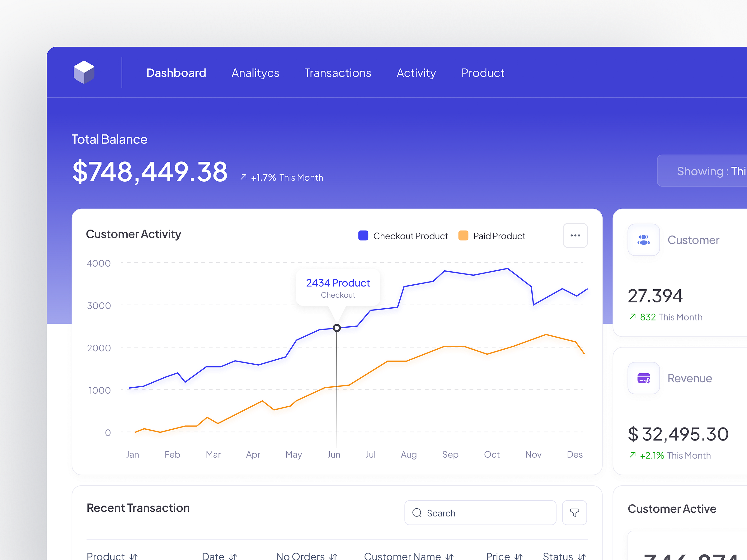
Task: Open the Activity page
Action: (416, 73)
